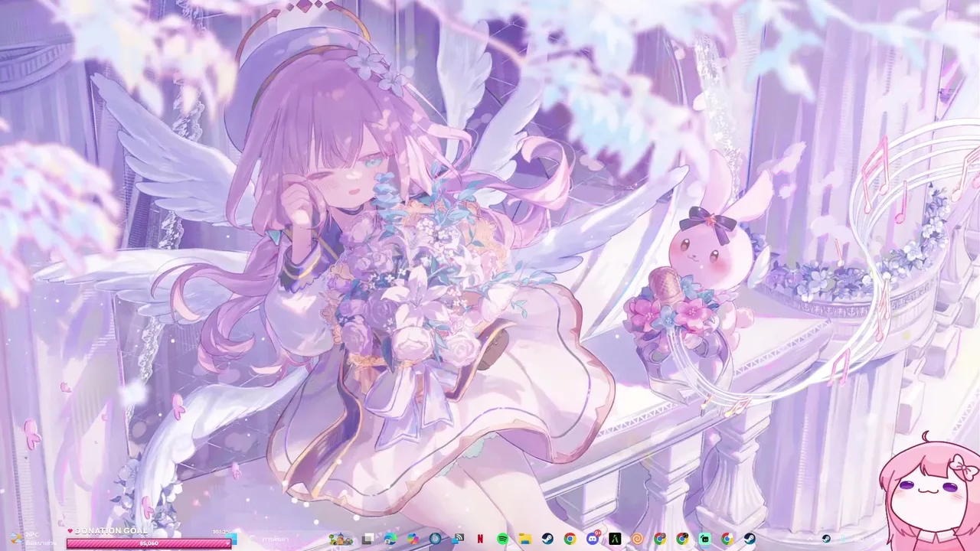This screenshot has height=551, width=980.
Task: Open the Windows Start menu
Action: coord(234,539)
